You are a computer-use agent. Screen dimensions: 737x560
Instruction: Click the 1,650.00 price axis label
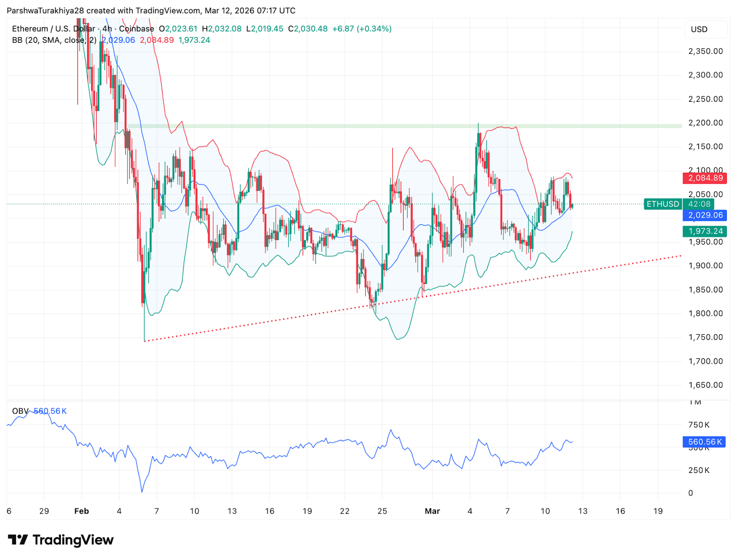[x=705, y=385]
